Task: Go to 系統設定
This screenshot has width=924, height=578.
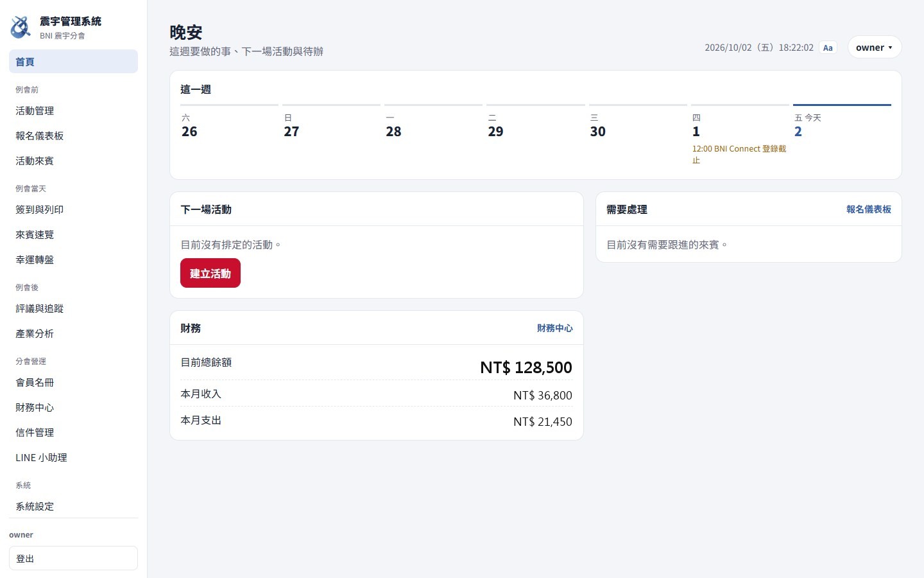Action: (73, 506)
